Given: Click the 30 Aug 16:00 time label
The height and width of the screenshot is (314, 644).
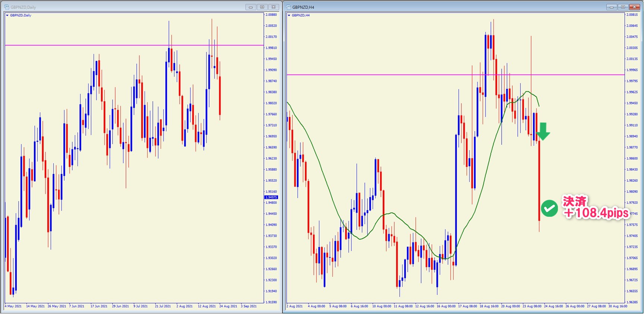Looking at the screenshot, I should (618, 306).
